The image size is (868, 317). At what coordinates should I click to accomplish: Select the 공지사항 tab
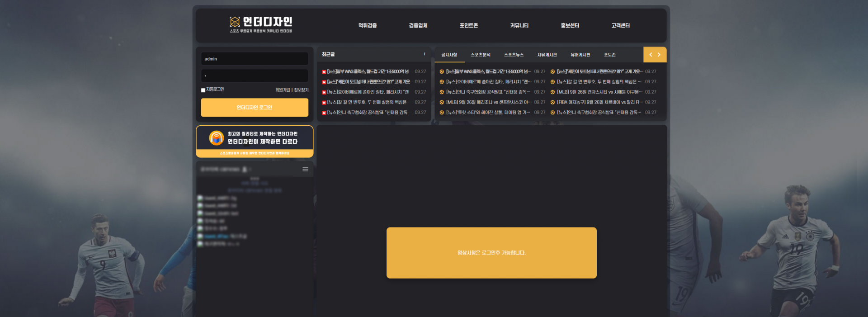coord(449,55)
